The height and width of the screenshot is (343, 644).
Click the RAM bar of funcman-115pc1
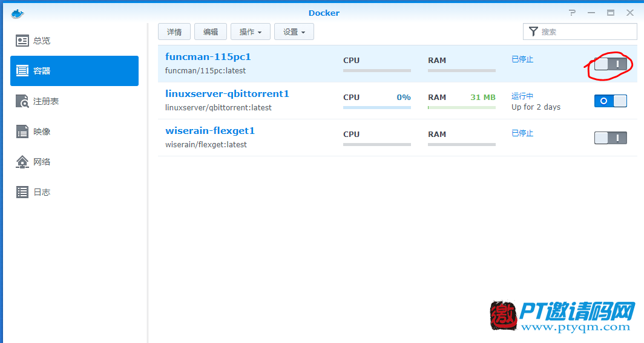(462, 71)
